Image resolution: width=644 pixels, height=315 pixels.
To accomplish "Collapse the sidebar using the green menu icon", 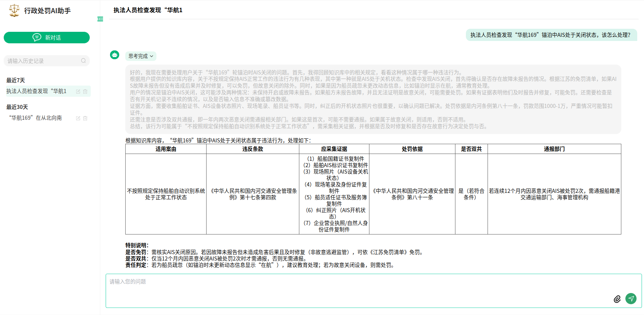I will 100,19.
